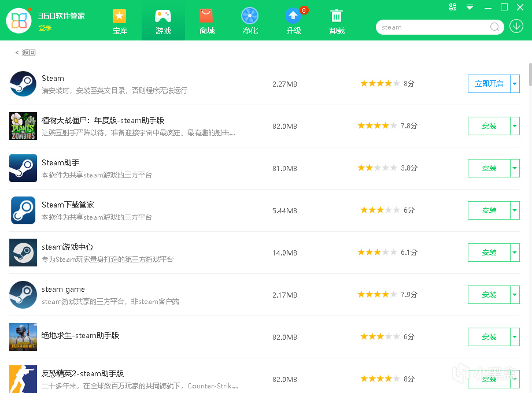This screenshot has height=393, width=532.
Task: Open the steam游戏中心 title text
Action: coord(67,247)
